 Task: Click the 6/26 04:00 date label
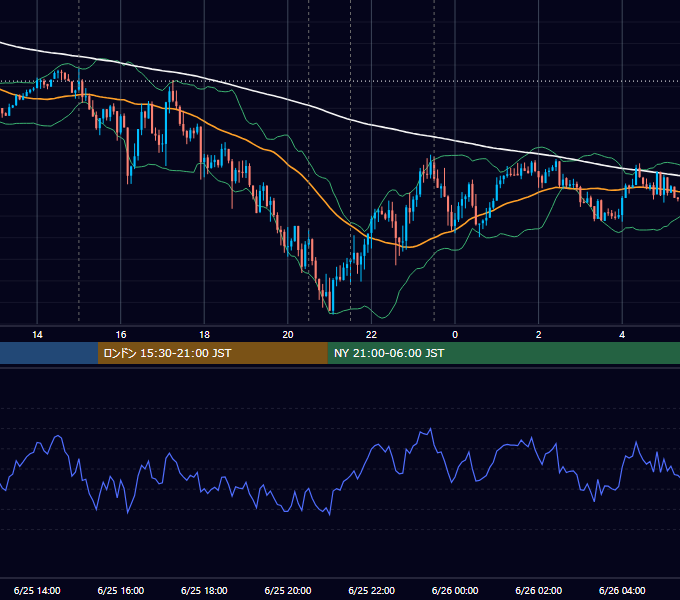click(x=622, y=590)
